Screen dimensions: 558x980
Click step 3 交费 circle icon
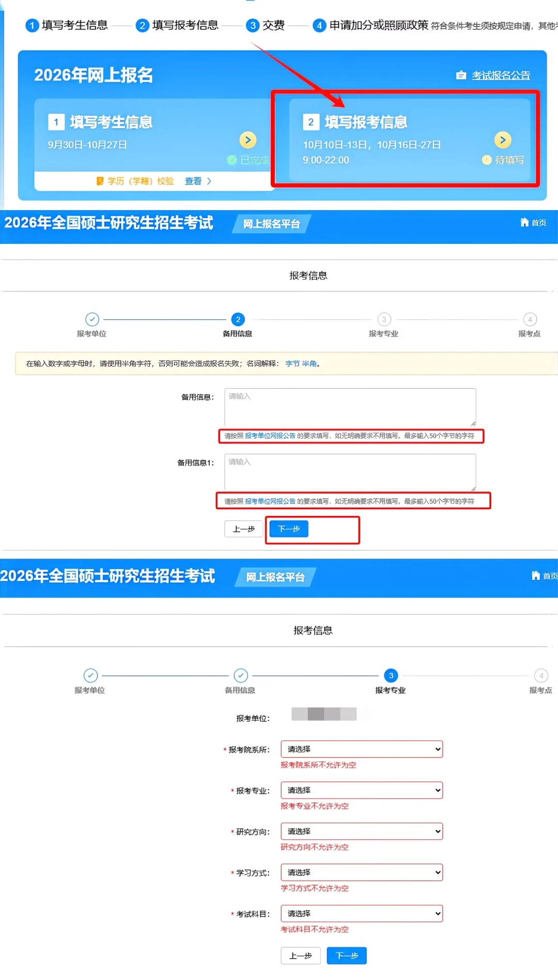point(253,25)
